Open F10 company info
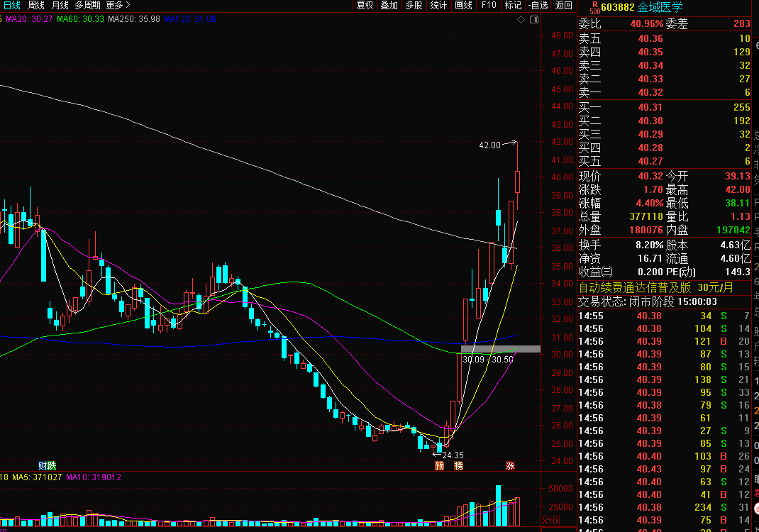The height and width of the screenshot is (532, 759). [x=489, y=6]
